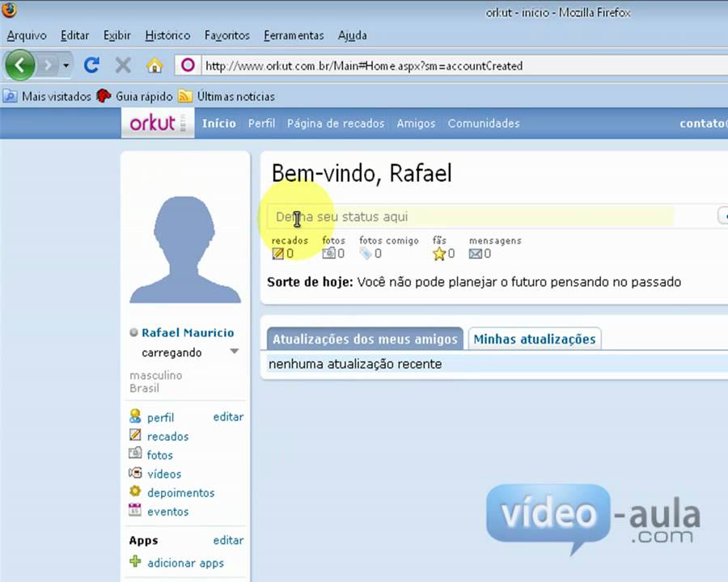The width and height of the screenshot is (728, 582).
Task: Open the Ferramentas menu
Action: point(294,36)
